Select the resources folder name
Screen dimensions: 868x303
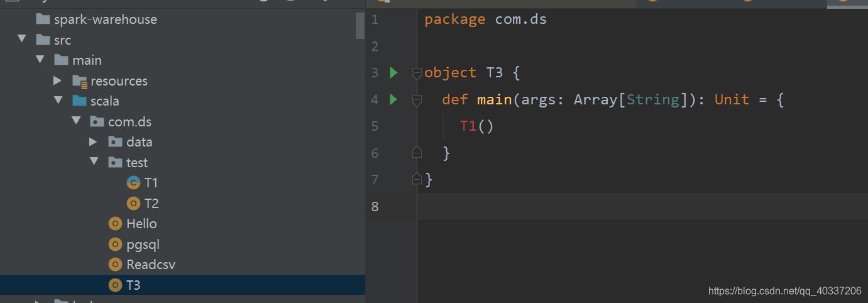pos(119,81)
